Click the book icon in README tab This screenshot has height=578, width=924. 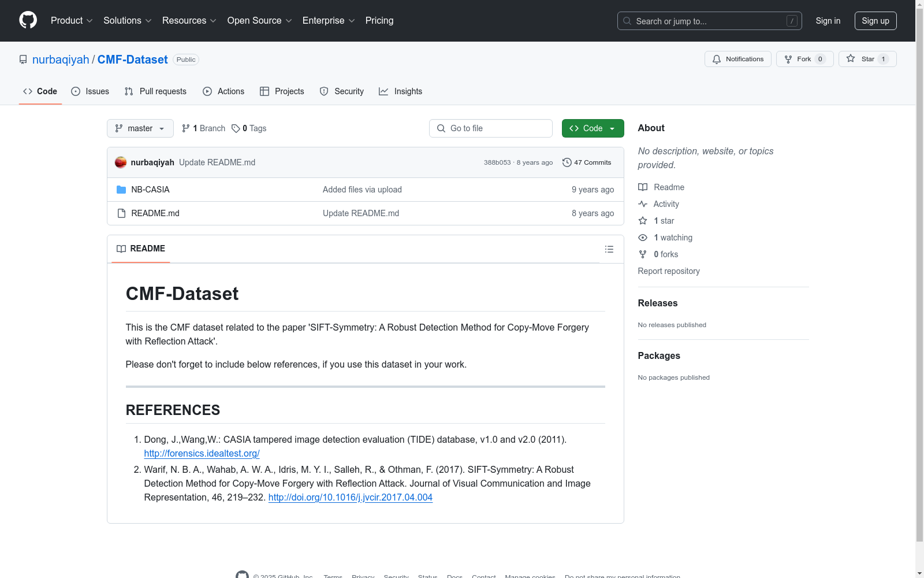[121, 249]
